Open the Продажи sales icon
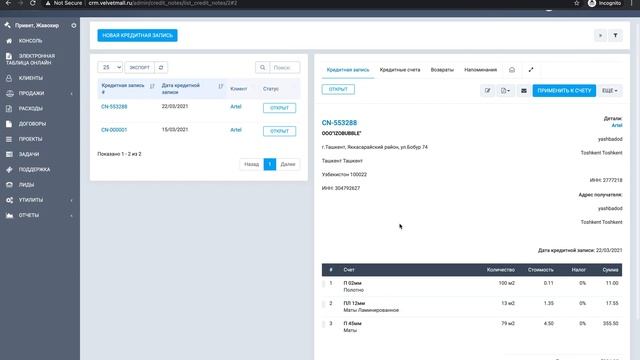Screen dimensions: 640x360 [9, 93]
